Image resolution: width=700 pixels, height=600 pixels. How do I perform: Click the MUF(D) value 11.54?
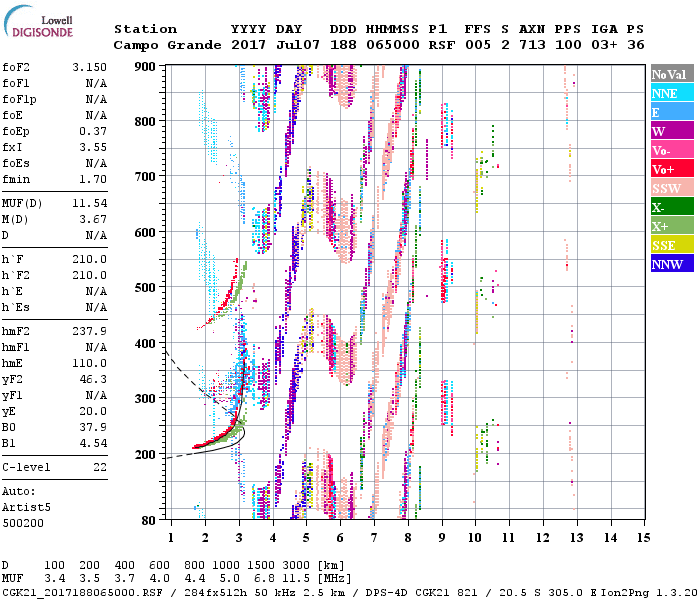click(x=88, y=203)
